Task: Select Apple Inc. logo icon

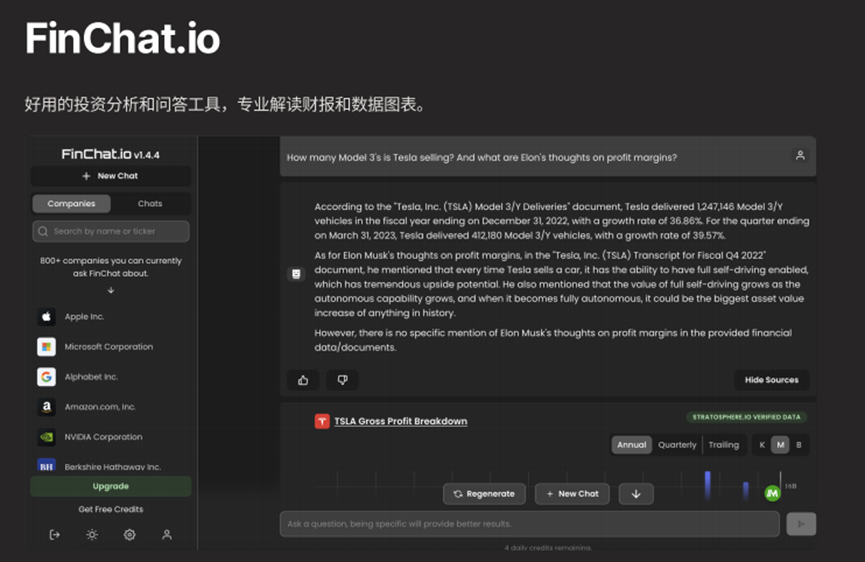Action: click(x=46, y=317)
